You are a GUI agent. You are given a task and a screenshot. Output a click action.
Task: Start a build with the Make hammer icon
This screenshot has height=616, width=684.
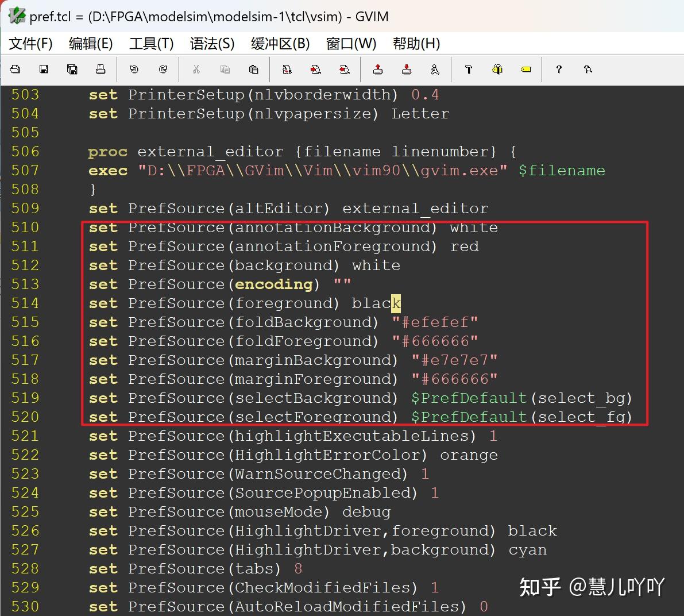click(x=469, y=69)
